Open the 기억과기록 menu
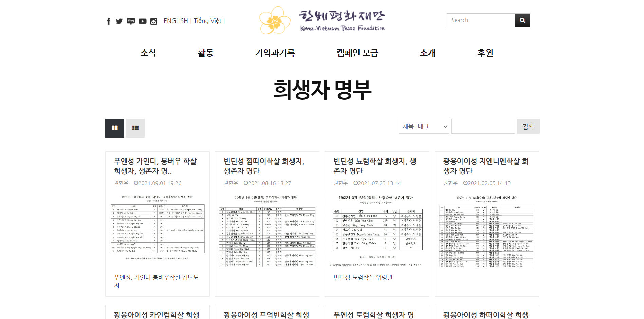The image size is (644, 319). [x=275, y=53]
